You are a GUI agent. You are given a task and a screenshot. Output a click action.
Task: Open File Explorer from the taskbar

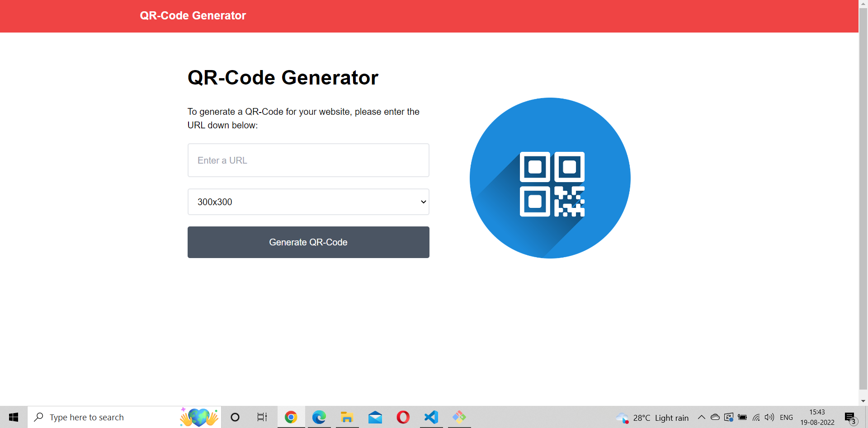(347, 417)
